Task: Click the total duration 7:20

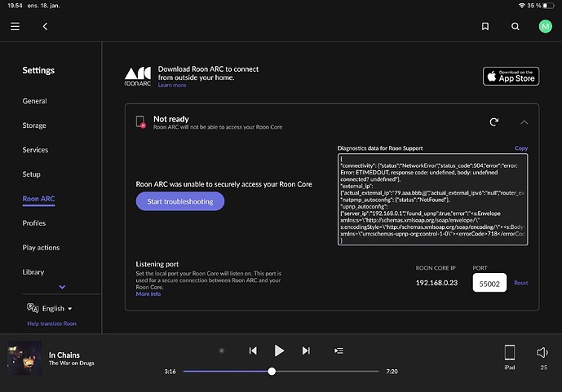Action: [x=392, y=372]
